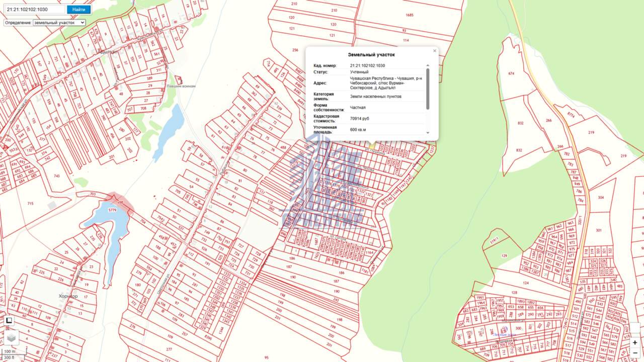Click the yellow selected parcel marker
Screen dimensions: 644x362
tap(372, 145)
